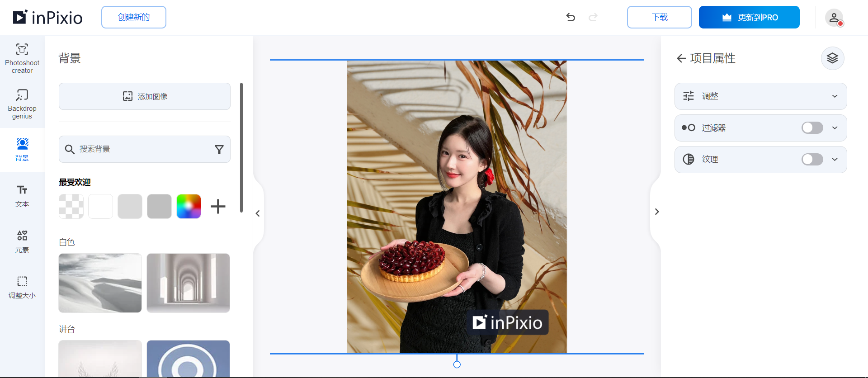
Task: Click the 白色 category label
Action: click(67, 242)
